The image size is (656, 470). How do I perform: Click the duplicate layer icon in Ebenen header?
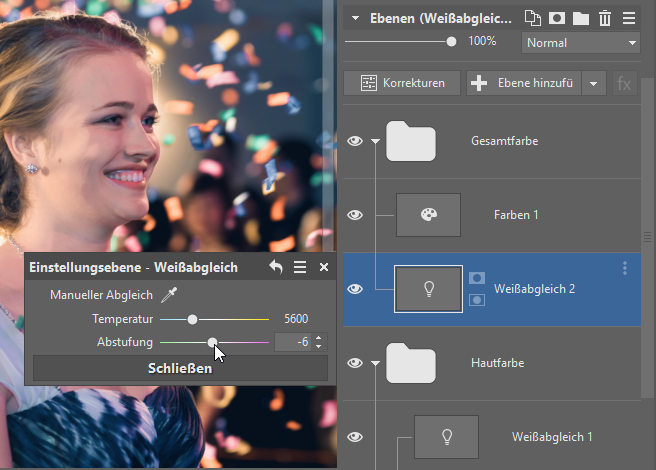pos(533,18)
